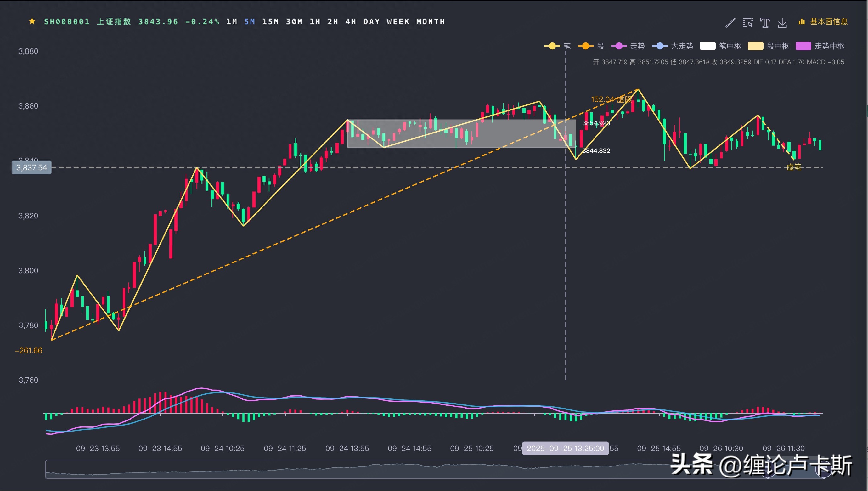Click the dotted-box area selection tool
Viewport: 868px width, 491px height.
[748, 23]
